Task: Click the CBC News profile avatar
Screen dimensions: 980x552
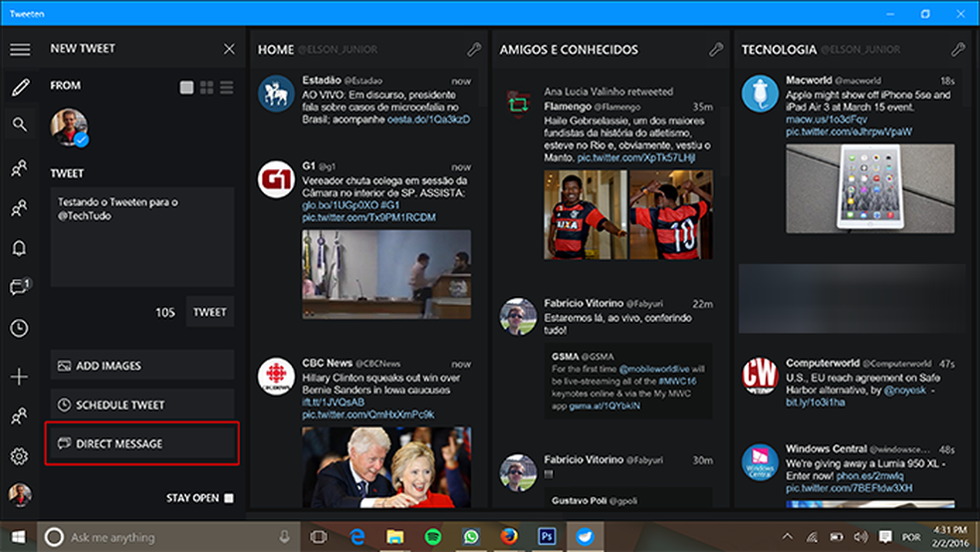Action: coord(276,377)
